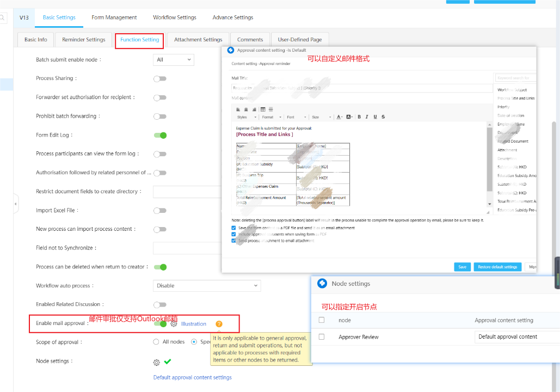
Task: Insert horizontal line in mail editor
Action: point(270,109)
